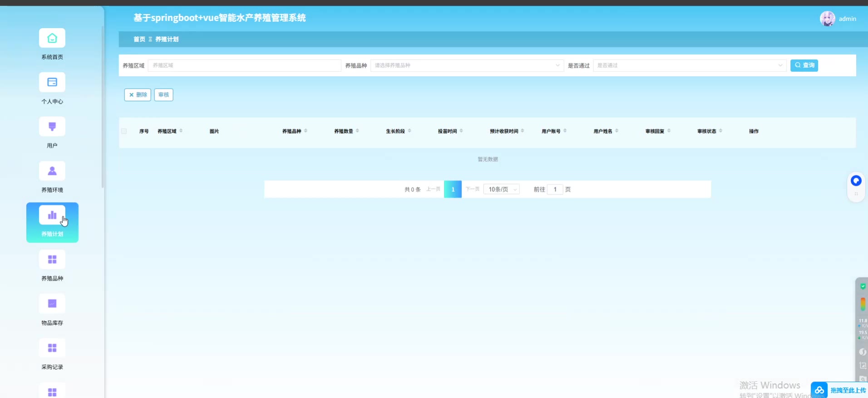Go to 物品库存 menu label
Viewport: 868px width, 398px height.
coord(52,323)
